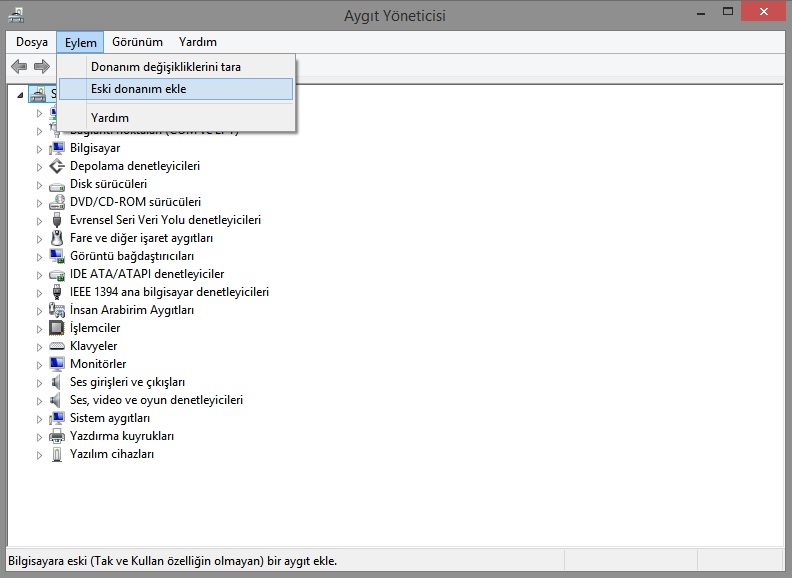Click the Ses, video ve oyun icon
This screenshot has width=792, height=578.
56,400
